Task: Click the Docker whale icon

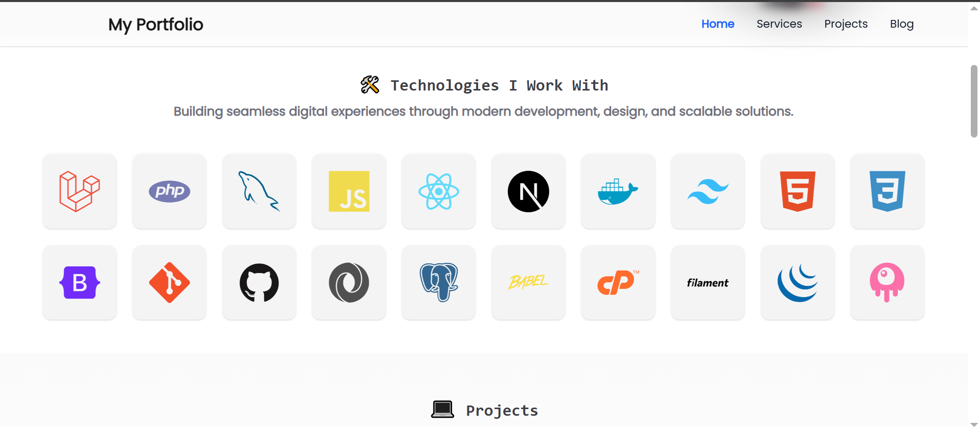Action: pos(618,191)
